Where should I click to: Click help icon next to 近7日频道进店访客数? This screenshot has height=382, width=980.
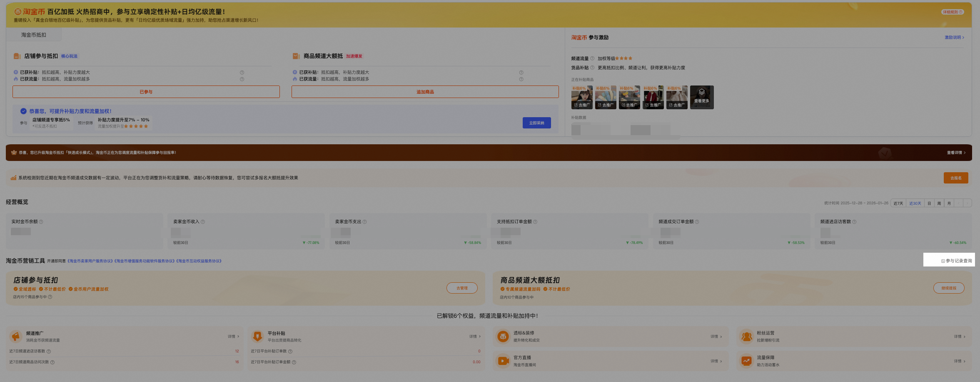(x=49, y=352)
